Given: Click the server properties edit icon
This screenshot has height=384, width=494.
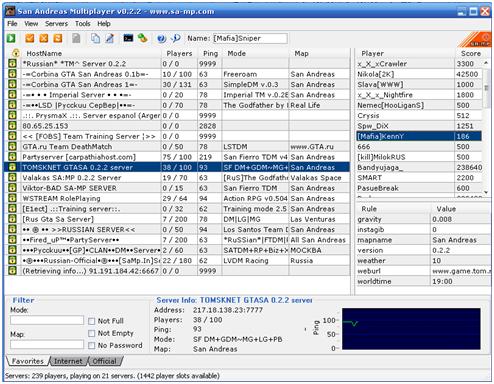Looking at the screenshot, I should click(x=110, y=38).
